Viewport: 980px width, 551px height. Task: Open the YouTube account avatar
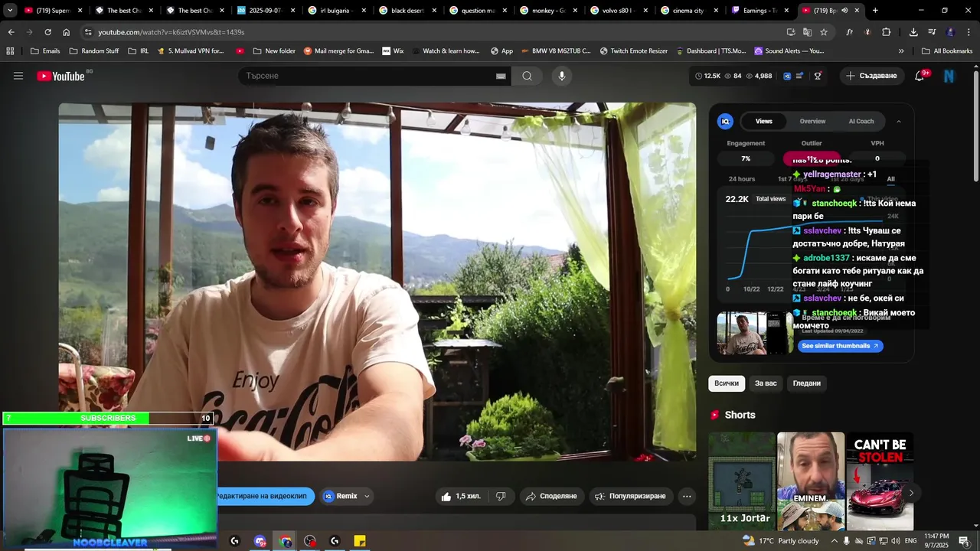949,76
